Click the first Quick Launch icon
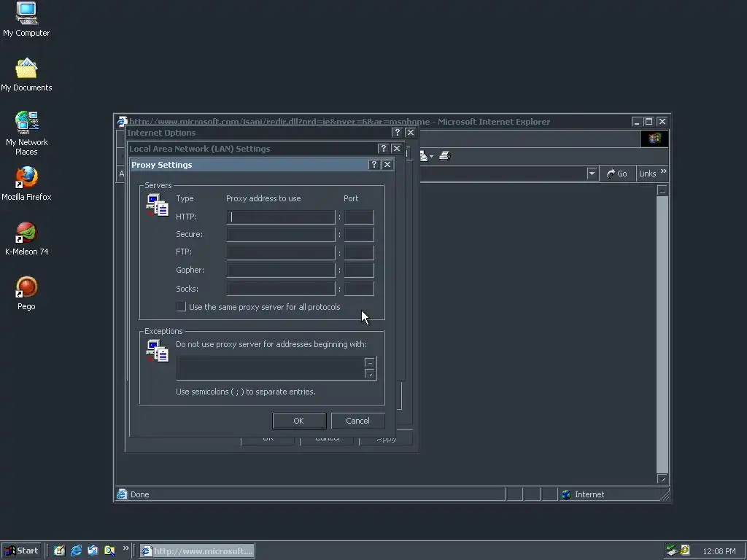 pos(59,551)
